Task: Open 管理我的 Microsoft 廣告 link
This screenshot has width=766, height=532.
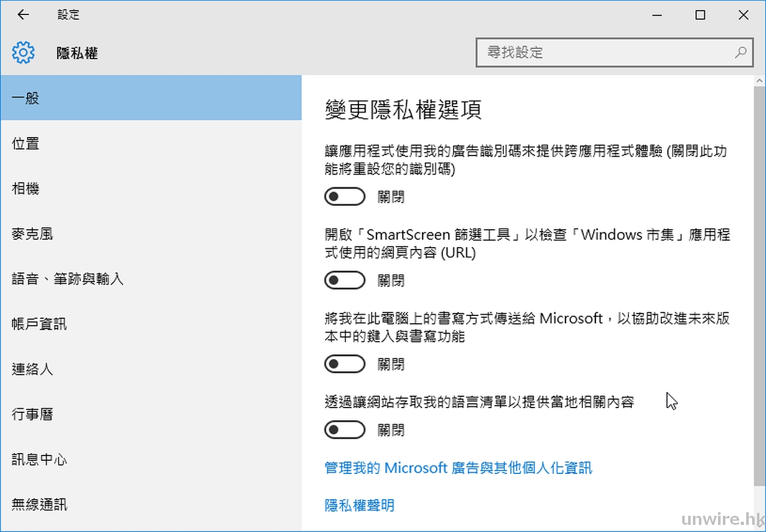Action: pyautogui.click(x=458, y=468)
